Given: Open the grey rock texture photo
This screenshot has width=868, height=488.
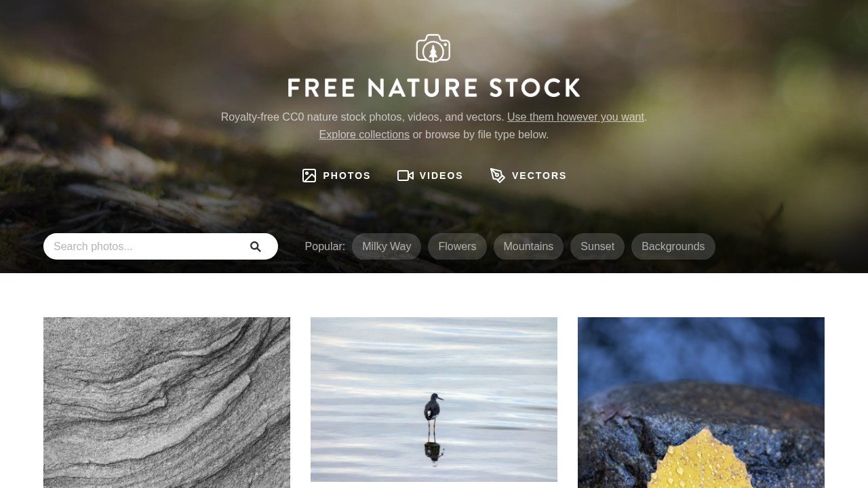Looking at the screenshot, I should (x=167, y=403).
